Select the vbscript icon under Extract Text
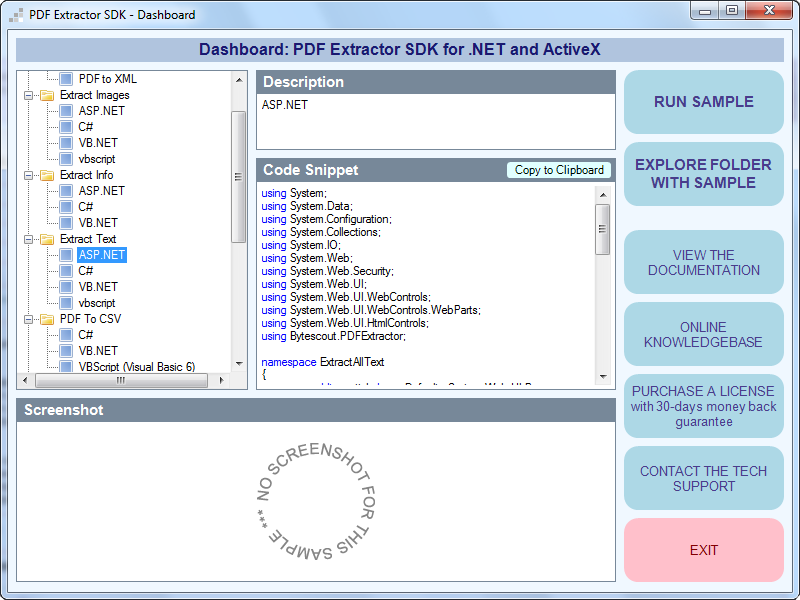 tap(66, 303)
